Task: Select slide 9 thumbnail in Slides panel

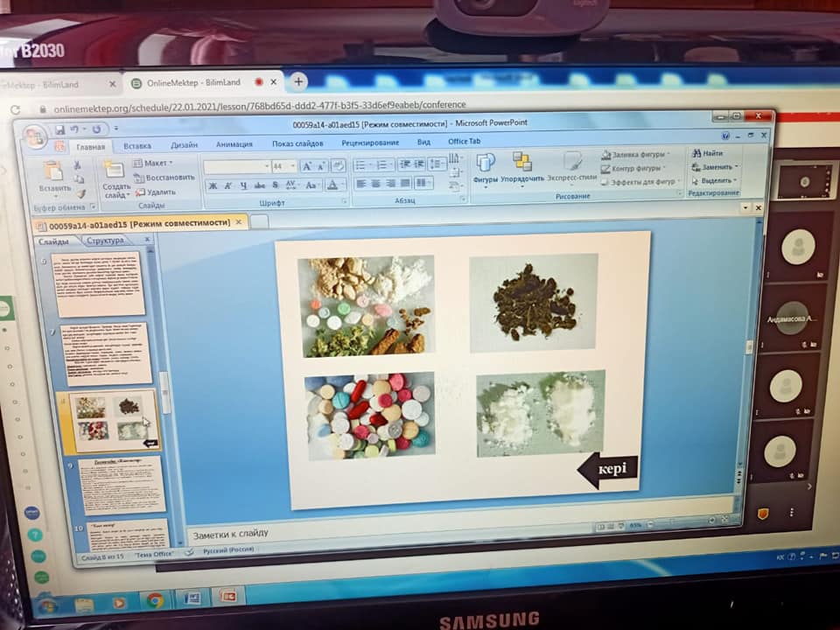Action: coord(120,484)
